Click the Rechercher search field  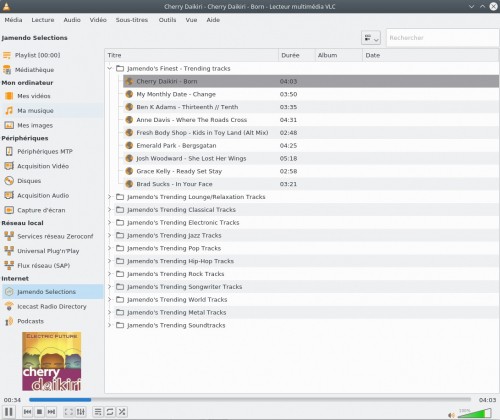coord(442,38)
